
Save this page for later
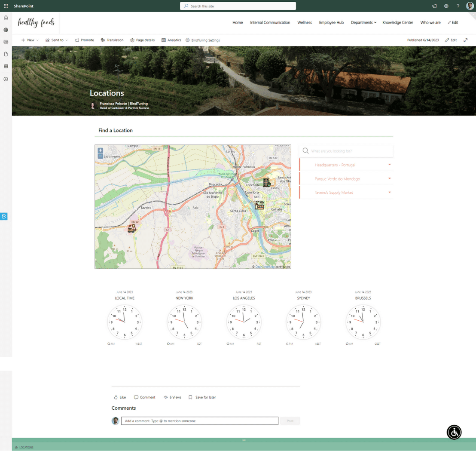click(x=202, y=397)
